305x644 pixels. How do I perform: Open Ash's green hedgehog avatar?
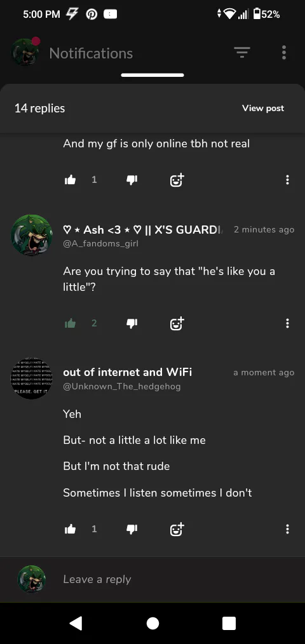coord(31,235)
